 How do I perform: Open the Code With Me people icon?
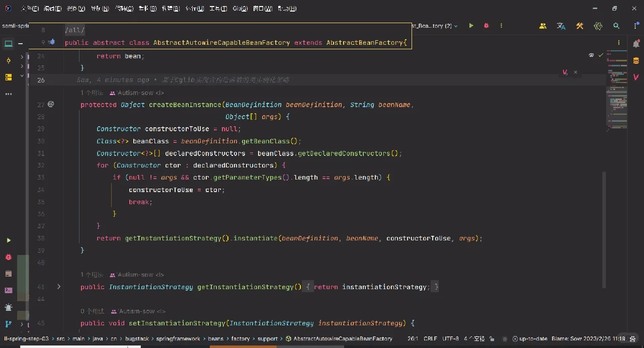coord(543,26)
